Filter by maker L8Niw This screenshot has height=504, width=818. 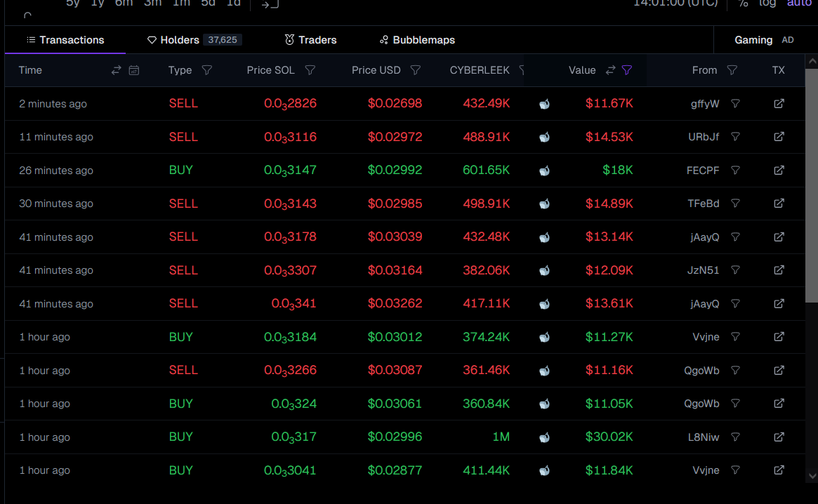click(736, 437)
